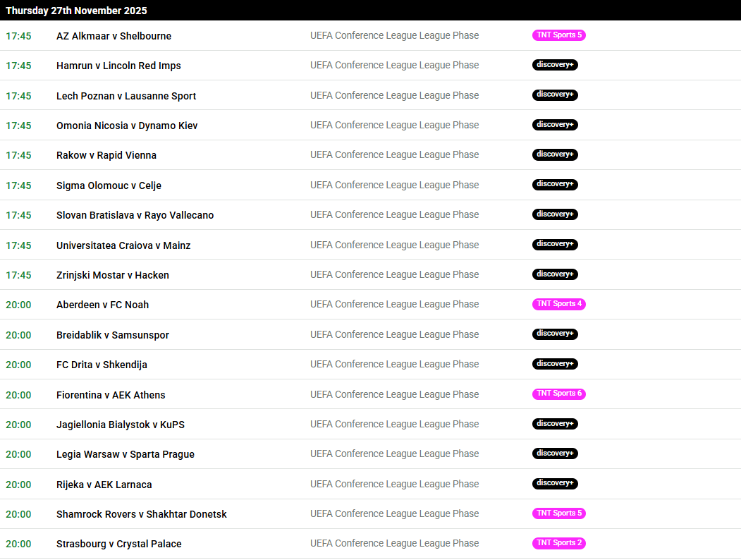Open Shamrock Rovers v Shakhtar Donetsk fixture

coord(141,514)
